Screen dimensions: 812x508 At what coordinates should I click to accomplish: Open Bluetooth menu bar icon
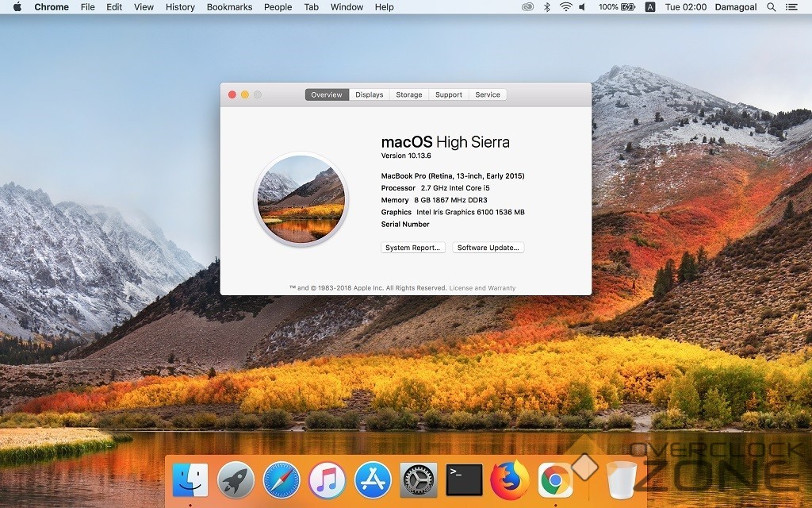546,7
